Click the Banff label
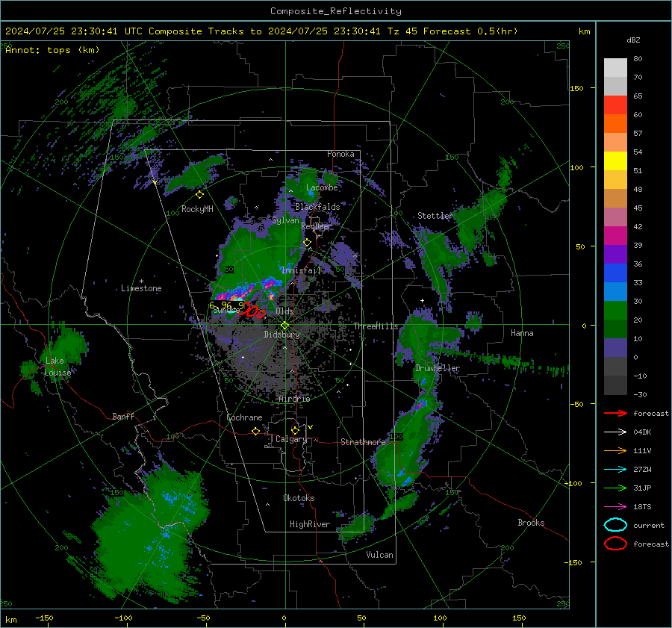Viewport: 672px width, 628px height. 123,416
